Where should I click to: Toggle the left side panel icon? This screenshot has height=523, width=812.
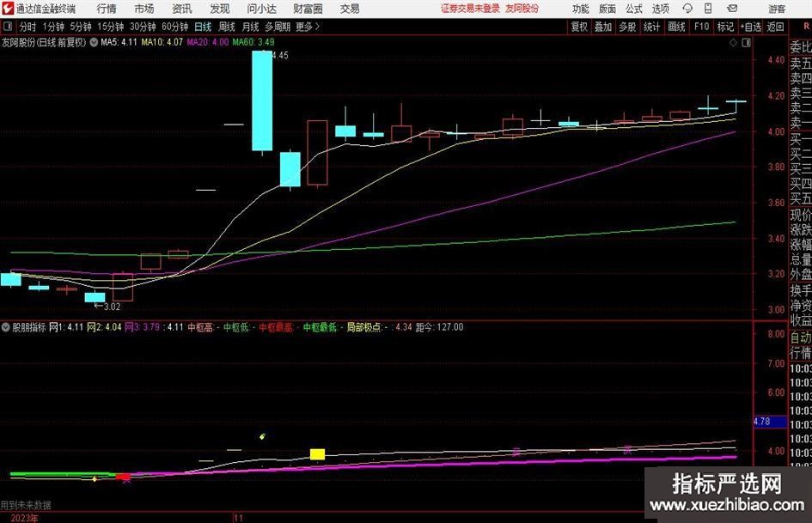pos(8,27)
